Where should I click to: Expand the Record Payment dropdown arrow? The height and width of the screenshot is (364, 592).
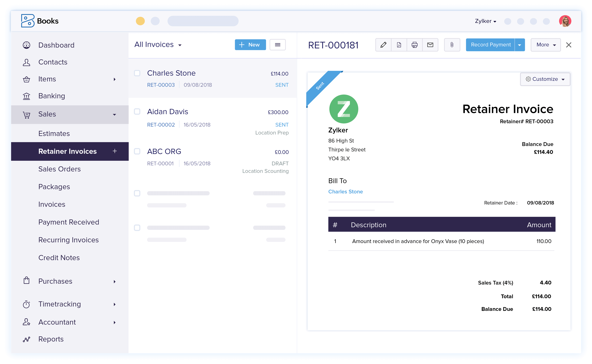click(x=520, y=45)
